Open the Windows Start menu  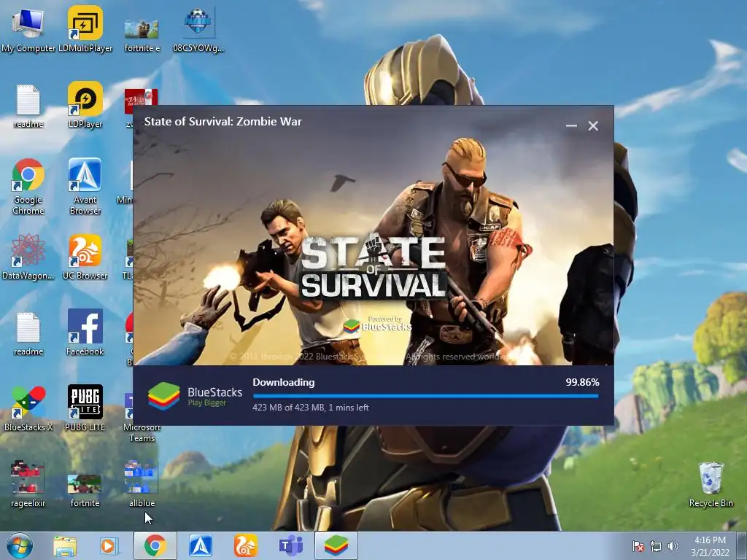(x=20, y=545)
